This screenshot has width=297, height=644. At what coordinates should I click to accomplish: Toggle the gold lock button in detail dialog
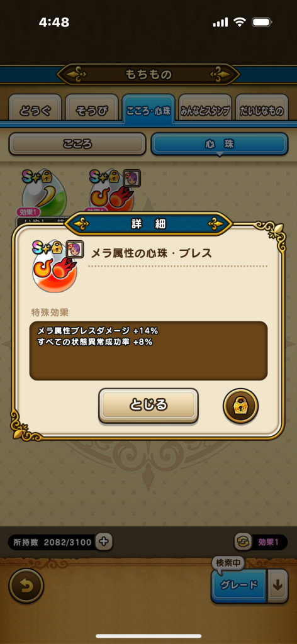pos(241,406)
